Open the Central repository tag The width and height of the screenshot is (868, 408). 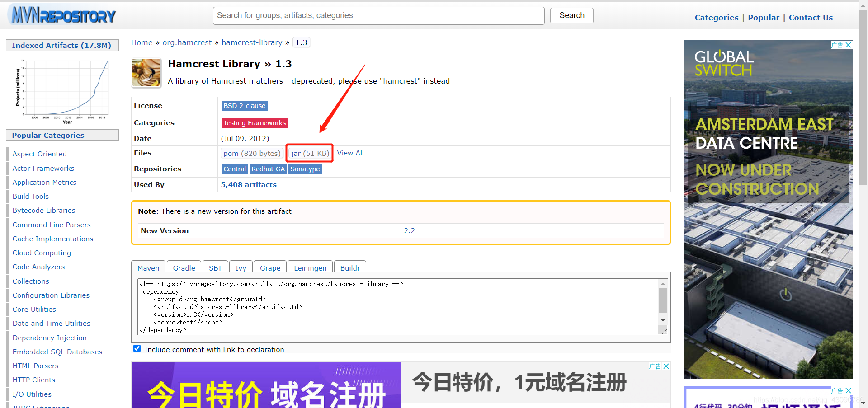(235, 169)
